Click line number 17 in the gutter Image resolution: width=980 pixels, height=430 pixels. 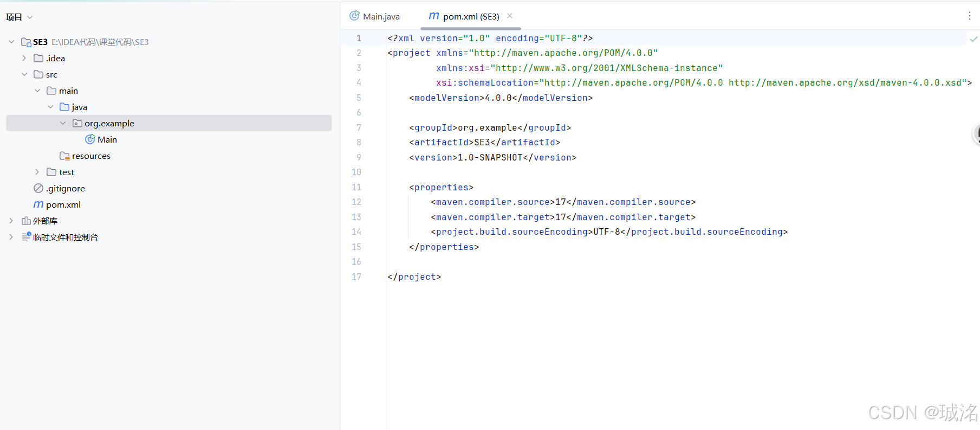tap(356, 277)
